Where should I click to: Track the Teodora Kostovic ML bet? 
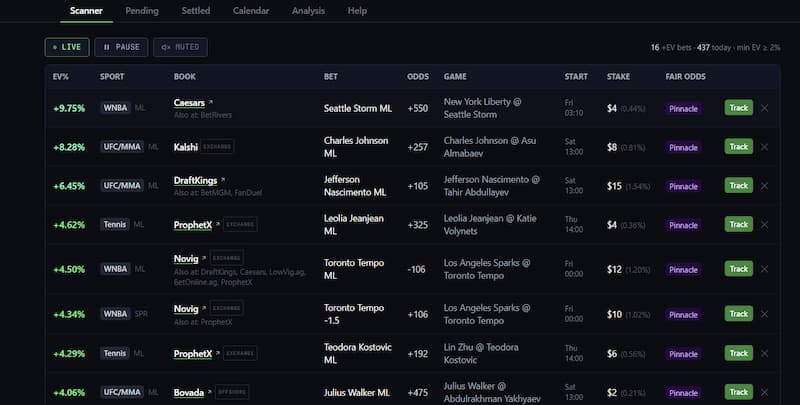pyautogui.click(x=739, y=352)
